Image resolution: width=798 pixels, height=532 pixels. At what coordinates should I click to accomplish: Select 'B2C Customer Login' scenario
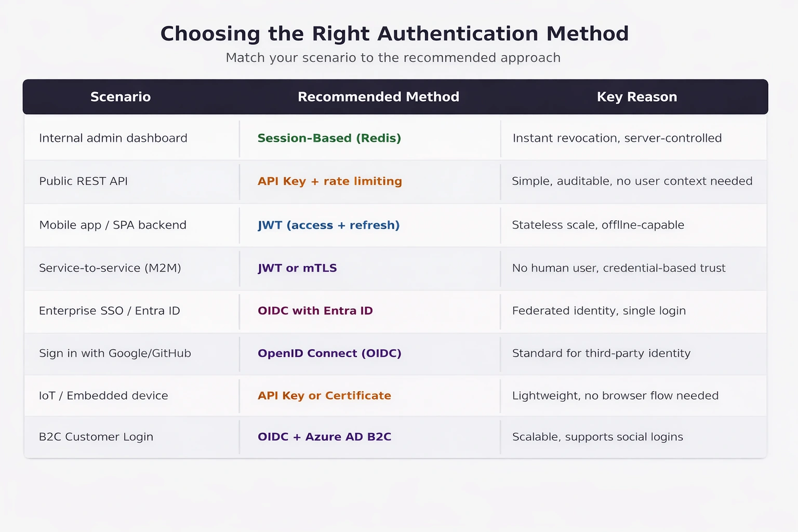[96, 437]
